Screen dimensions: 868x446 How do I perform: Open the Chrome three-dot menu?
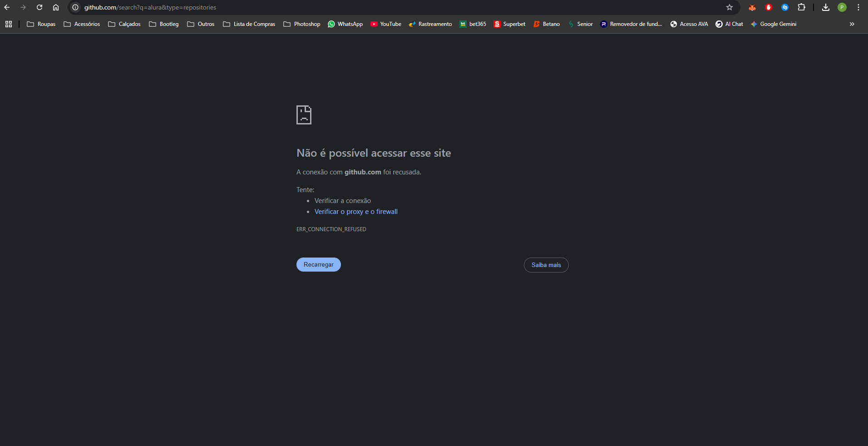[858, 7]
